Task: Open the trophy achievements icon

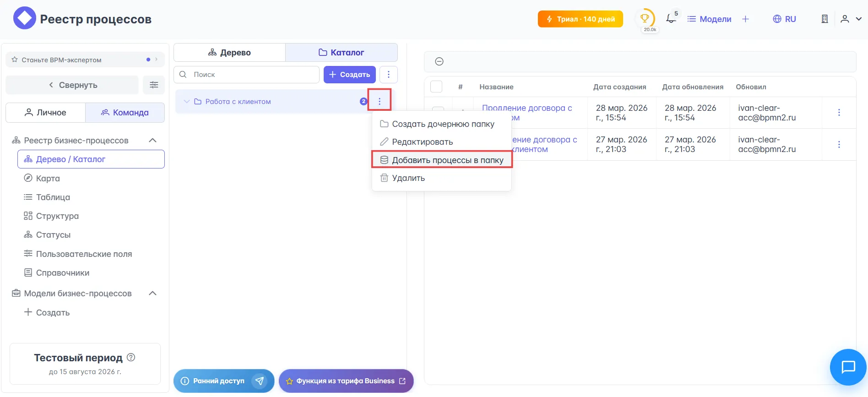Action: (x=645, y=19)
